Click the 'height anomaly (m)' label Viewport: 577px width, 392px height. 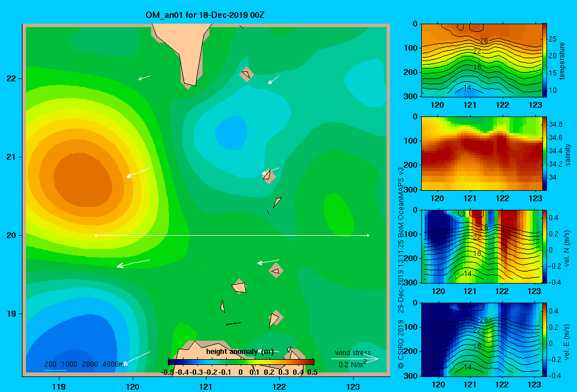pyautogui.click(x=240, y=352)
